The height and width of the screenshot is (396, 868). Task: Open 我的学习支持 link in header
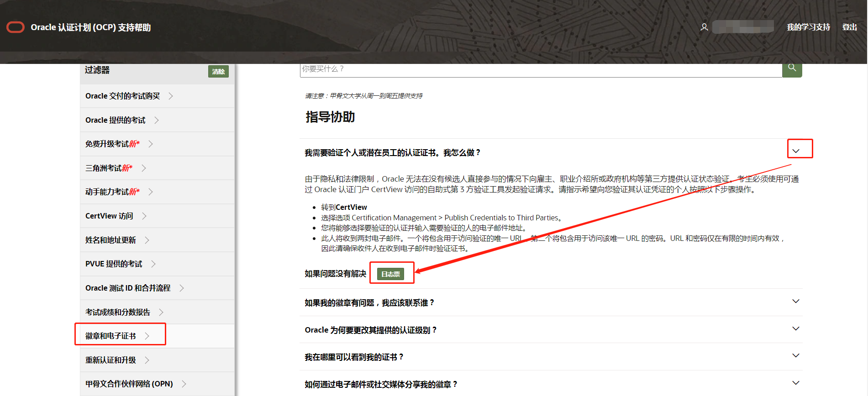coord(808,27)
